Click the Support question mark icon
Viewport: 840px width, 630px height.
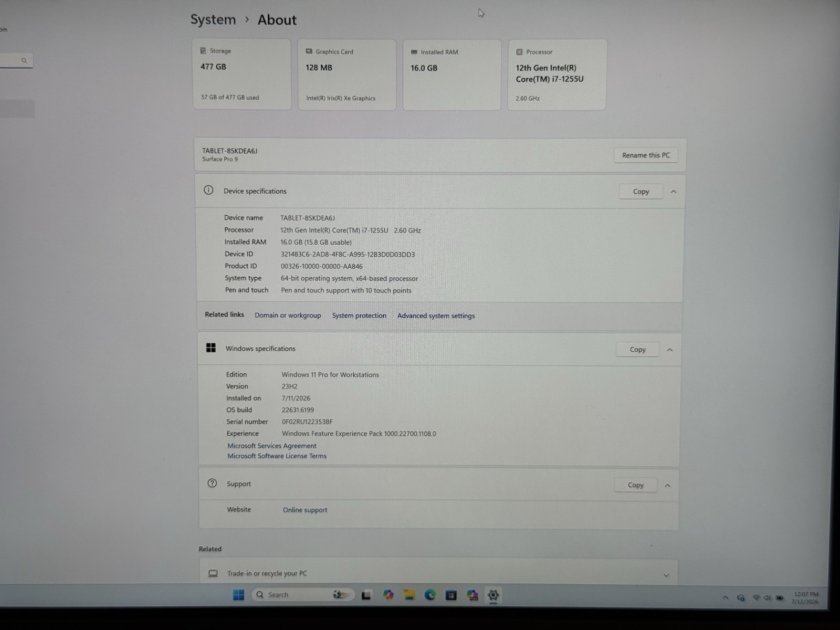click(212, 483)
